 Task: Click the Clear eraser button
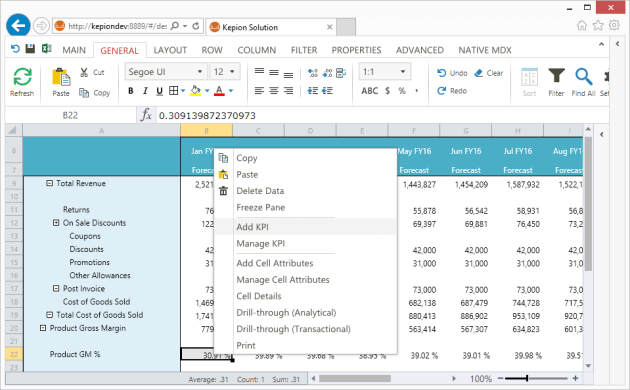point(489,73)
